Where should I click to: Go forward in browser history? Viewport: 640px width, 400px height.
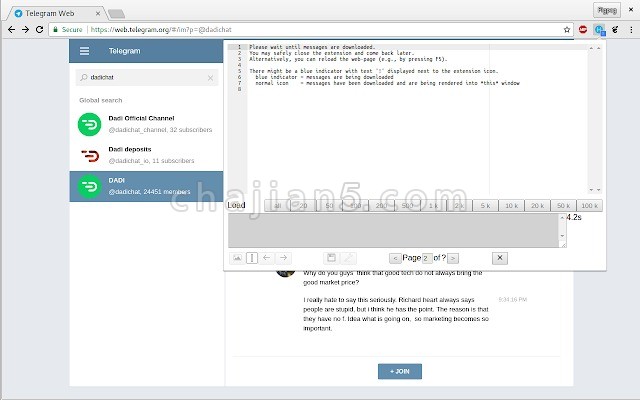coord(25,29)
